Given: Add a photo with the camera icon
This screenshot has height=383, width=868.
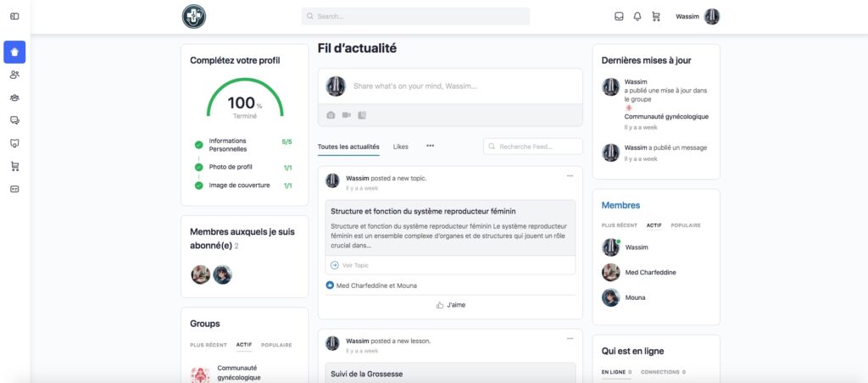Looking at the screenshot, I should (x=331, y=114).
